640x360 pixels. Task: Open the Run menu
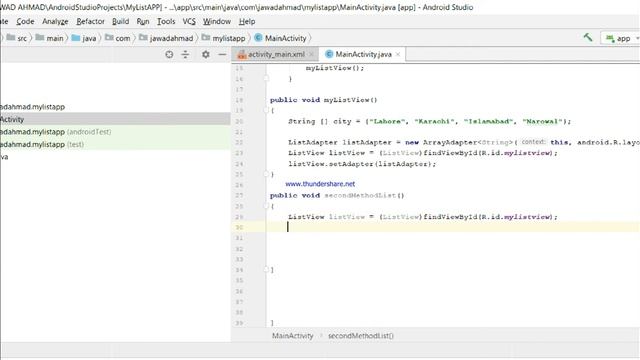(x=143, y=21)
